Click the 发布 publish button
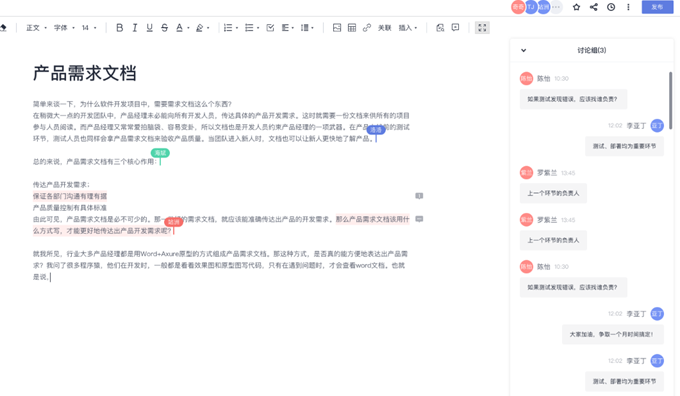 [657, 7]
